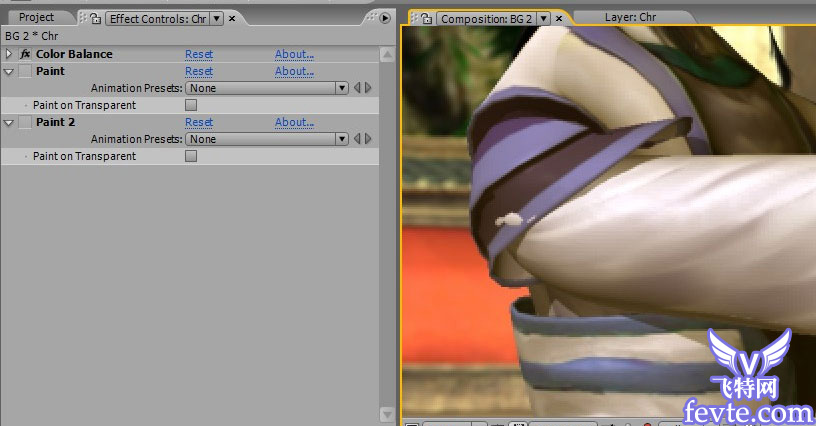This screenshot has height=426, width=816.
Task: Open Paint Animation Presets dropdown
Action: (x=267, y=88)
